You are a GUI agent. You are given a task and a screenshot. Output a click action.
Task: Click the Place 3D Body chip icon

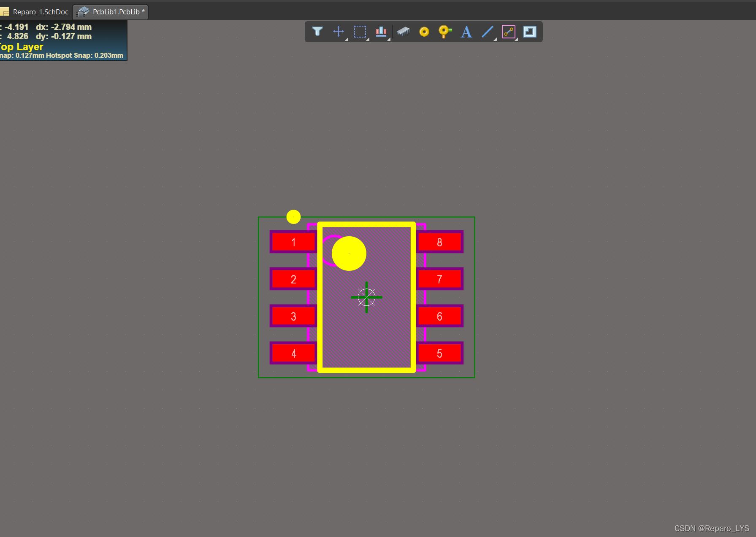[403, 32]
